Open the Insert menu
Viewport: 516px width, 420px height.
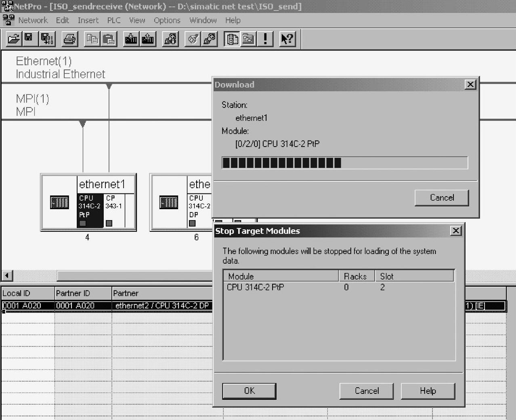88,20
